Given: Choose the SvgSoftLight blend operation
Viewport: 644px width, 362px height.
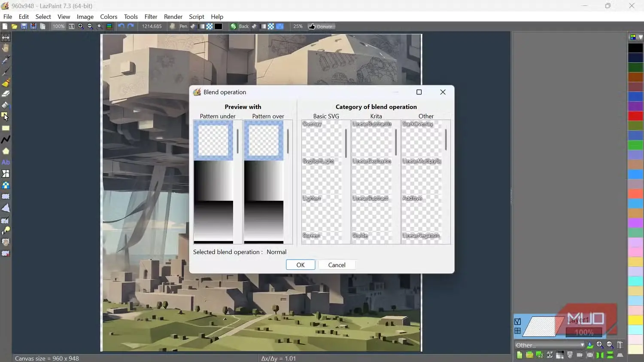Looking at the screenshot, I should [322, 175].
